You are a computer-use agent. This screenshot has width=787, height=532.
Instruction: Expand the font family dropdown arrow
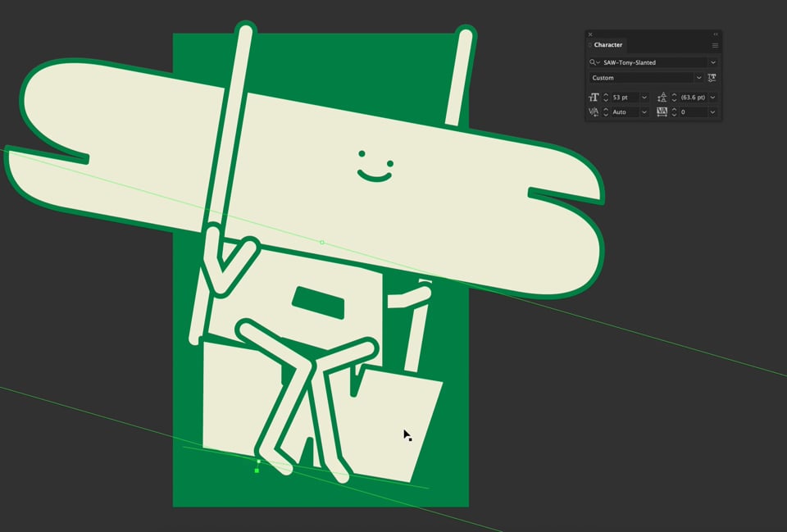[x=712, y=63]
